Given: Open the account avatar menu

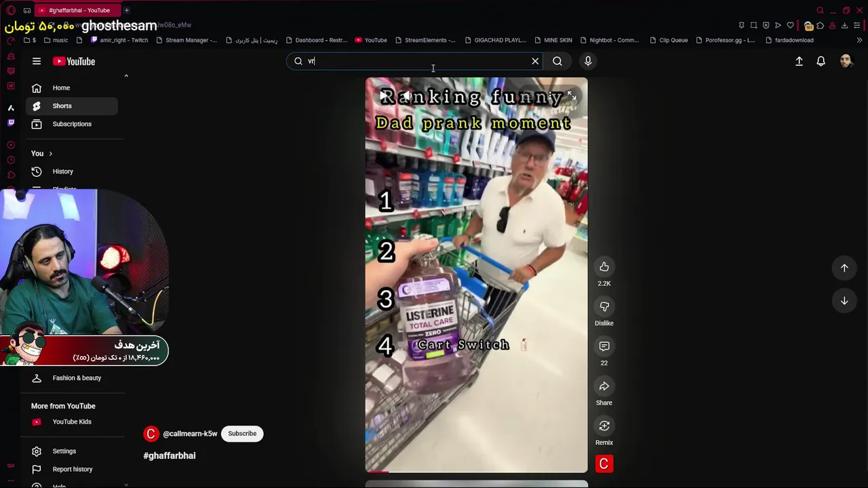Looking at the screenshot, I should [846, 61].
